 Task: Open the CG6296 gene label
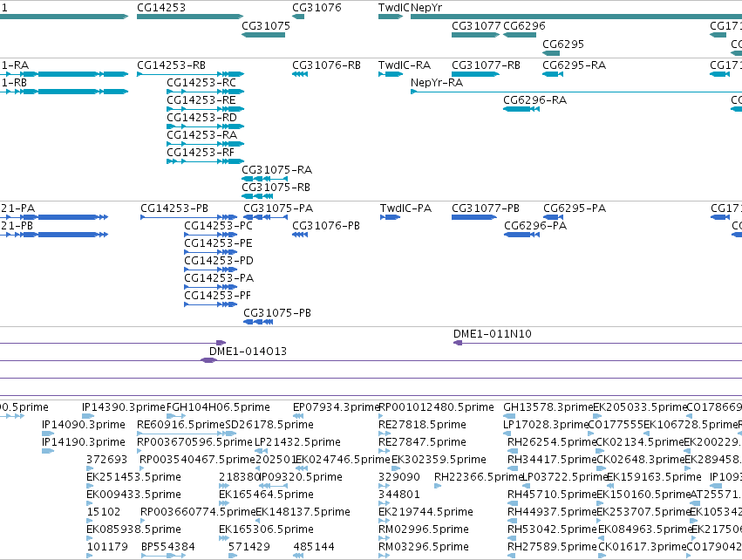[x=524, y=26]
